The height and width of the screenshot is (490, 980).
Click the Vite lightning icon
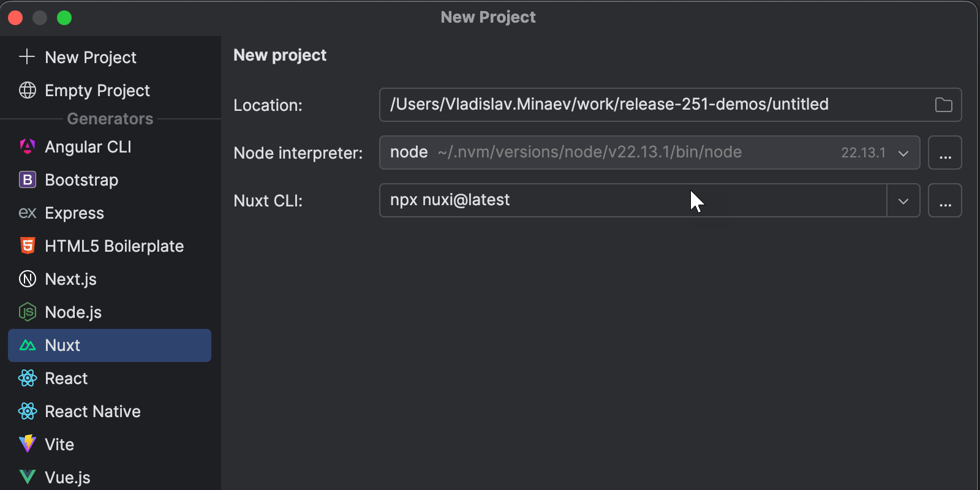tap(28, 444)
